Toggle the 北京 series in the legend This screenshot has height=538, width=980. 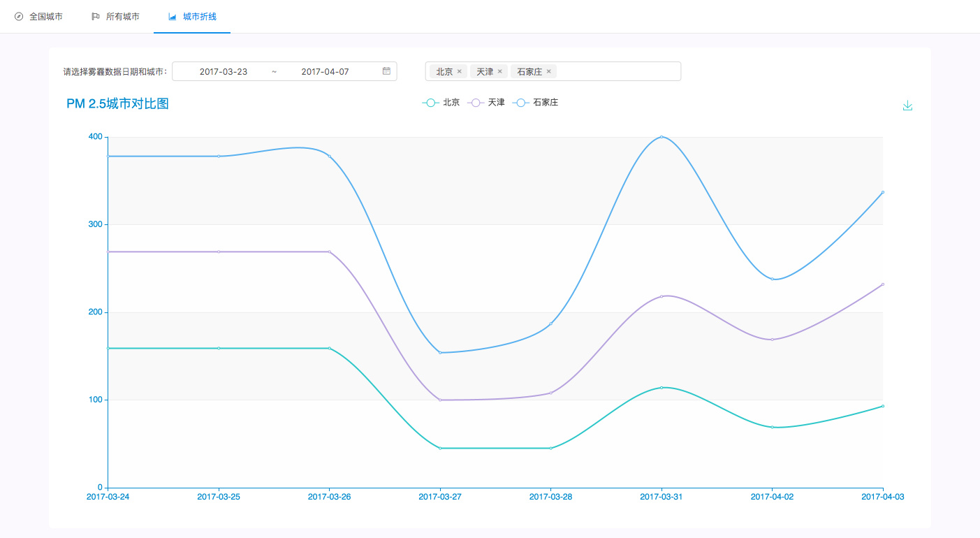pos(441,103)
